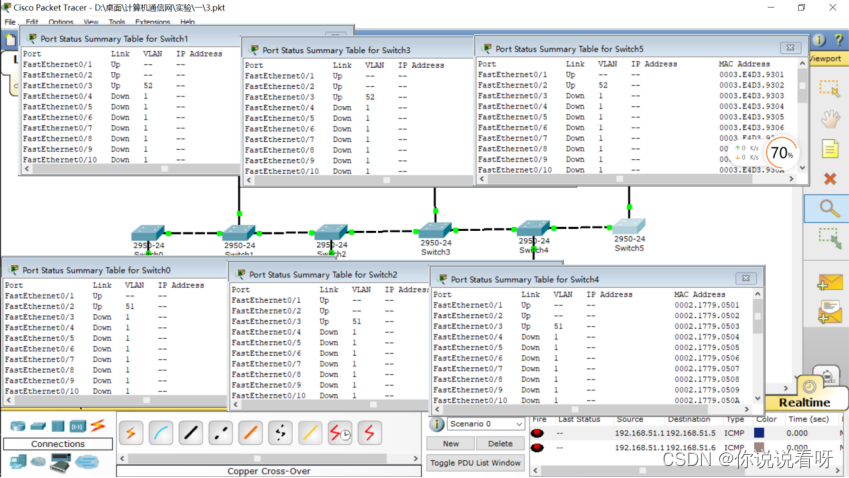Open the Options menu
Screen dimensions: 849x478
coord(61,22)
